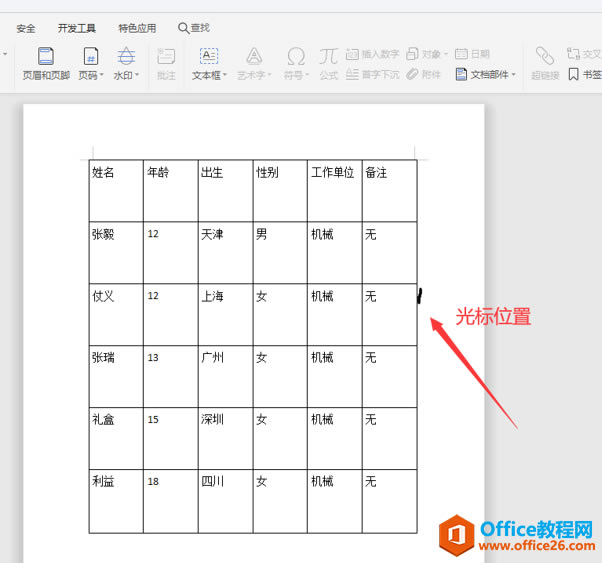The image size is (602, 563).
Task: Click the 天津 cell
Action: pos(226,253)
